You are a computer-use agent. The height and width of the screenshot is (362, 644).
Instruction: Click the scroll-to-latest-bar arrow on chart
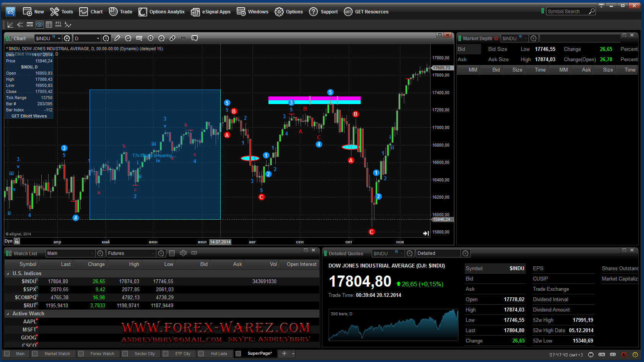426,233
